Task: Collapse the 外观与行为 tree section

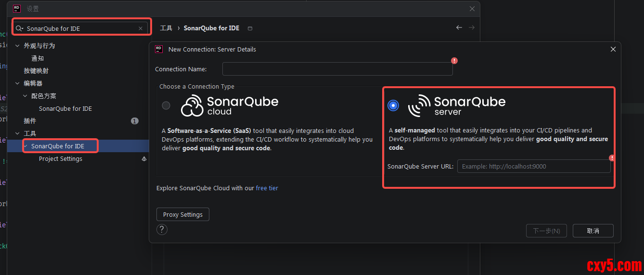Action: coord(18,46)
